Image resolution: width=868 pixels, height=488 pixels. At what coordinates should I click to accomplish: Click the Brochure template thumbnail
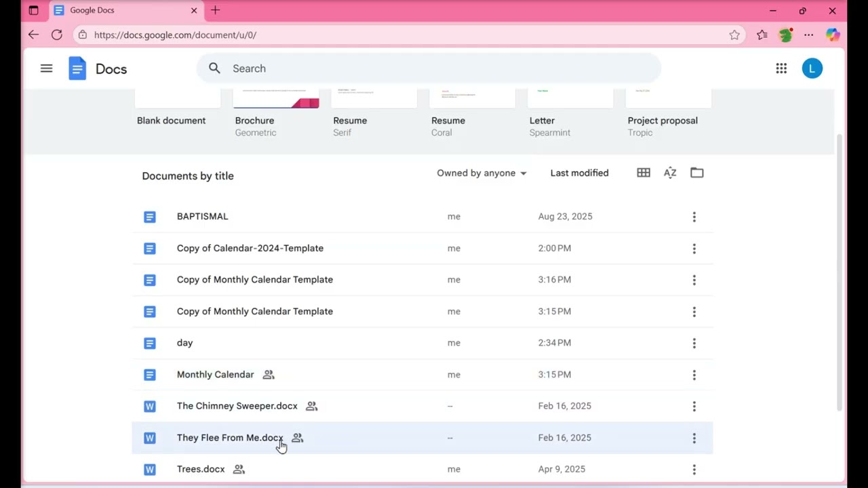[x=276, y=99]
